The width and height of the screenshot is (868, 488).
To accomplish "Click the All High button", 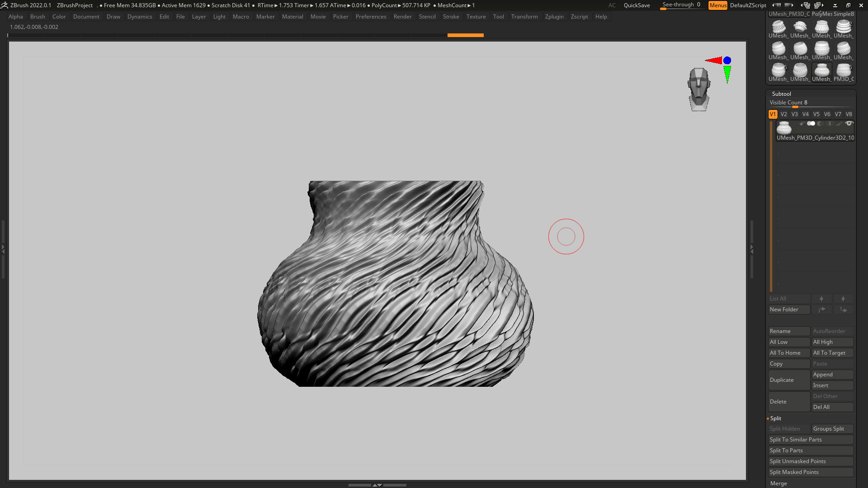I will 832,342.
